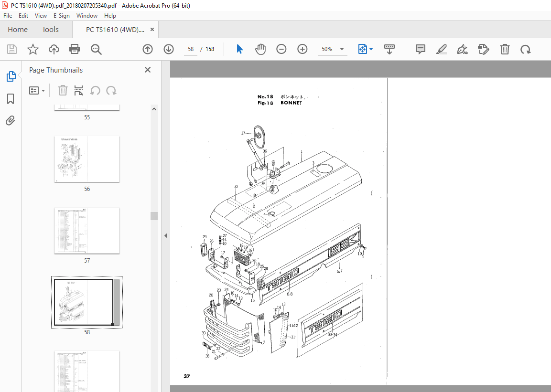The height and width of the screenshot is (392, 551).
Task: Open the Attachments paperclip panel
Action: [x=11, y=120]
